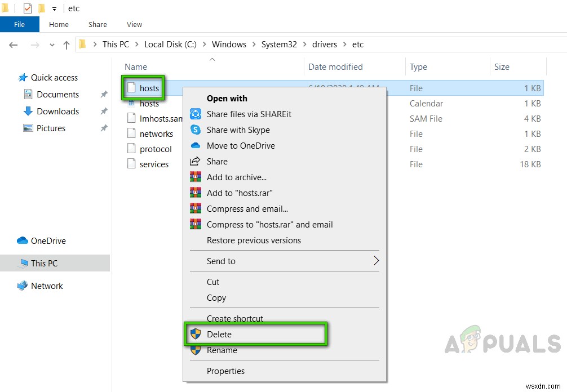This screenshot has width=567, height=392.
Task: Go up one folder level with the Up arrow
Action: (66, 45)
